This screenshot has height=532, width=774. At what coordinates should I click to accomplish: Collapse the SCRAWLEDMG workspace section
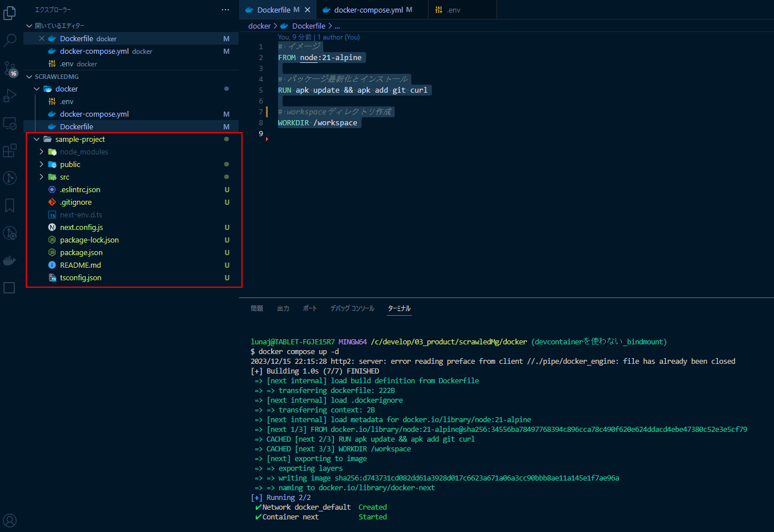click(x=29, y=77)
